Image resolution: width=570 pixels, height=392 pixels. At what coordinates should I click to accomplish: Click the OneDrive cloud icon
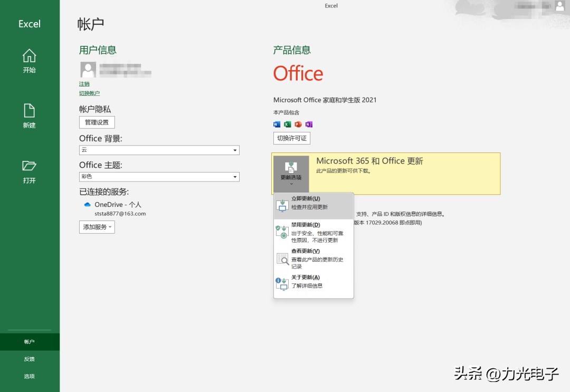[87, 205]
